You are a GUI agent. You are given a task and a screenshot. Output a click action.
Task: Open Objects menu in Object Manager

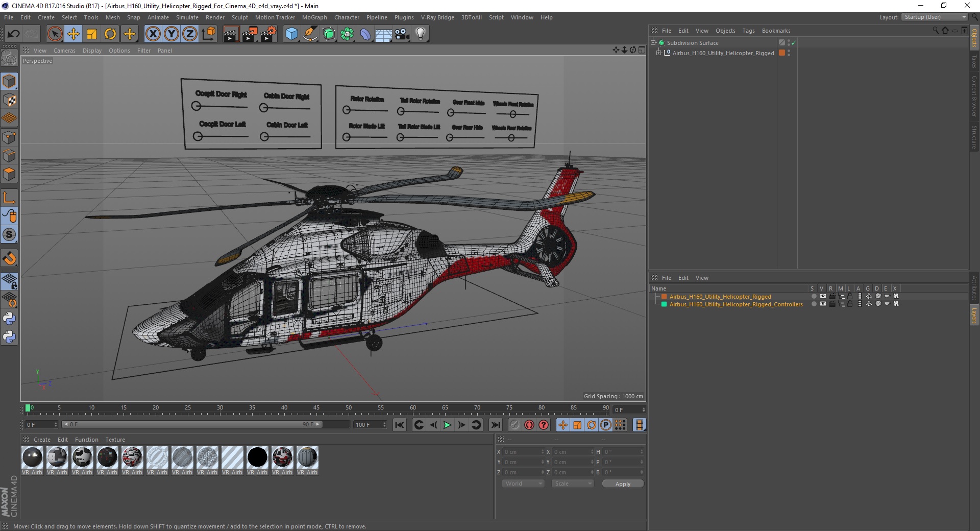coord(725,31)
